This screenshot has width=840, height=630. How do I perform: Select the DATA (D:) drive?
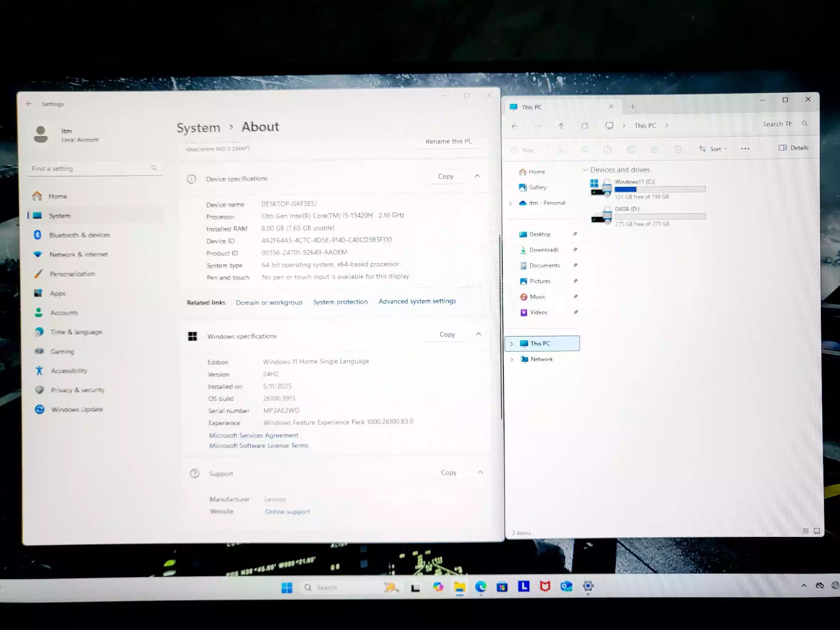(x=648, y=216)
